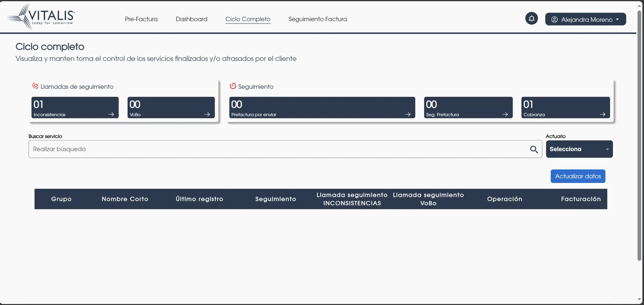Click the Vitalis logo

[42, 17]
